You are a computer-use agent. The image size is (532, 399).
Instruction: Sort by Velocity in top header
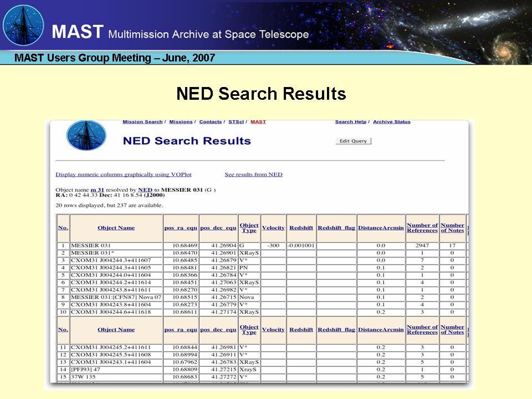[x=273, y=228]
